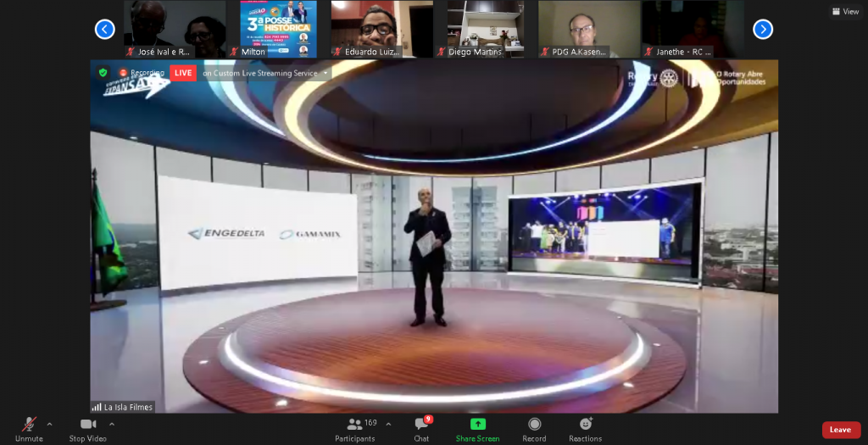Click the green encryption shield icon
The width and height of the screenshot is (868, 445).
point(103,73)
